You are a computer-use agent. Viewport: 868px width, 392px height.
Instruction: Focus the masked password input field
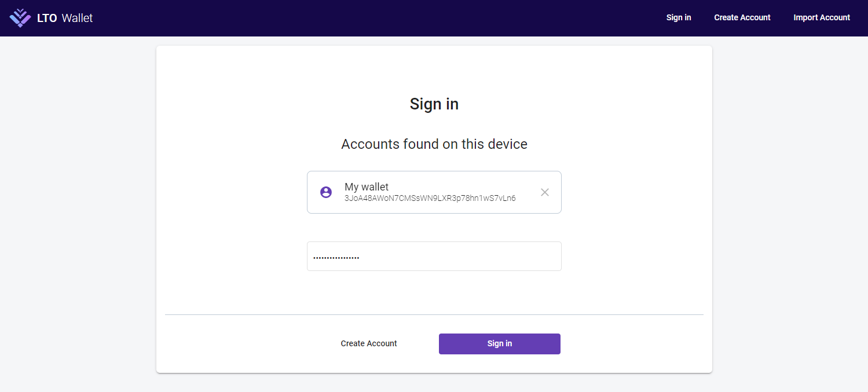click(x=434, y=256)
